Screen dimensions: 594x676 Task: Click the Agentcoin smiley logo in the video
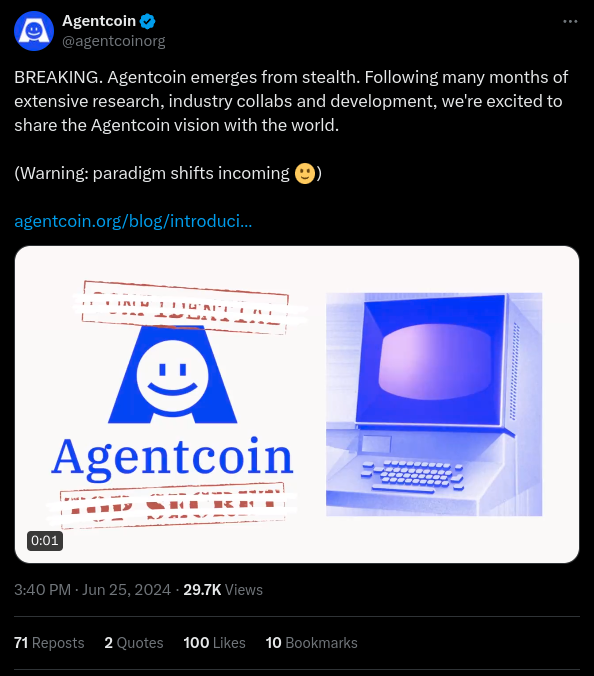pyautogui.click(x=172, y=375)
